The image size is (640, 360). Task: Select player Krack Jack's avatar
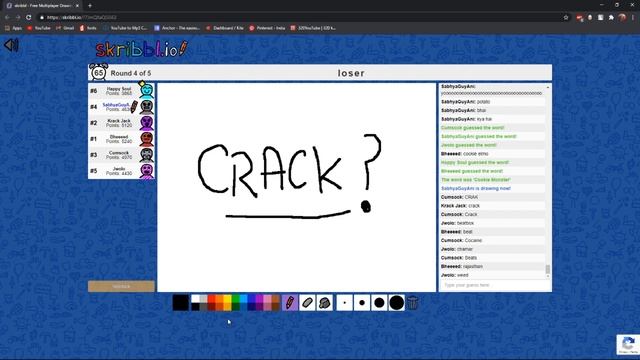147,123
